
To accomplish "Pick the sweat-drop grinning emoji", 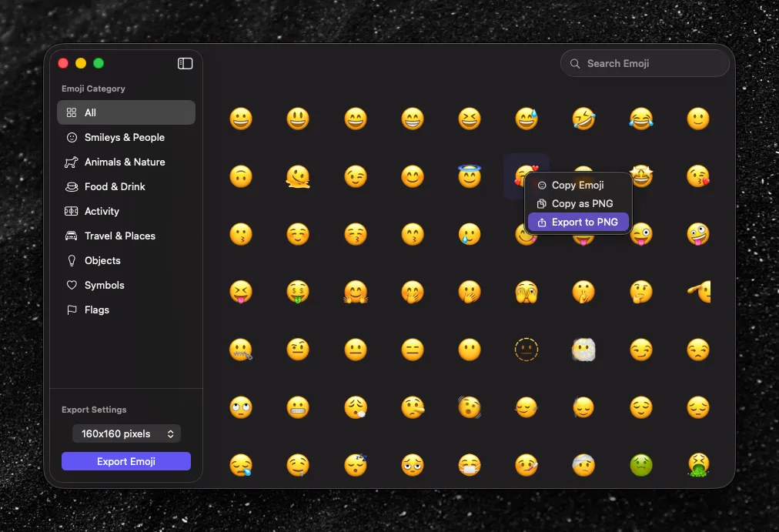I will click(x=527, y=119).
